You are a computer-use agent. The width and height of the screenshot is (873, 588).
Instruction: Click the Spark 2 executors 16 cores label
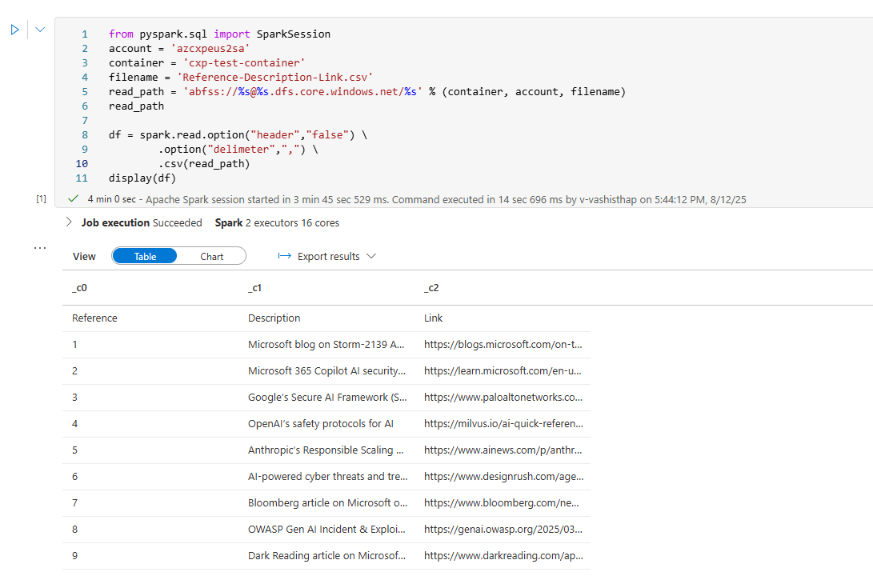pyautogui.click(x=277, y=222)
